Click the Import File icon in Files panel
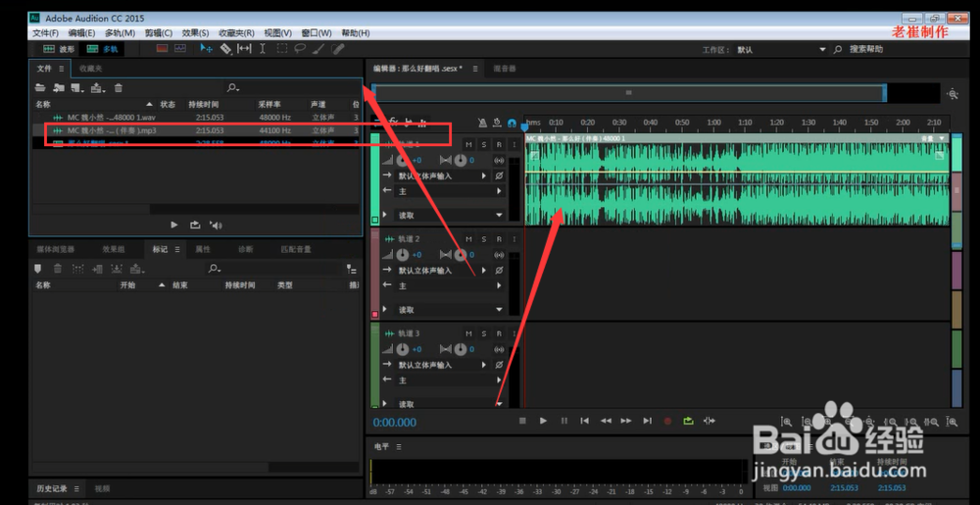This screenshot has width=980, height=505. point(59,88)
